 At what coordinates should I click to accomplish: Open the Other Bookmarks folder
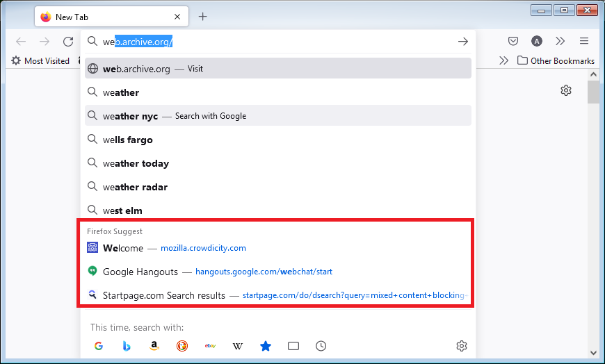(556, 60)
